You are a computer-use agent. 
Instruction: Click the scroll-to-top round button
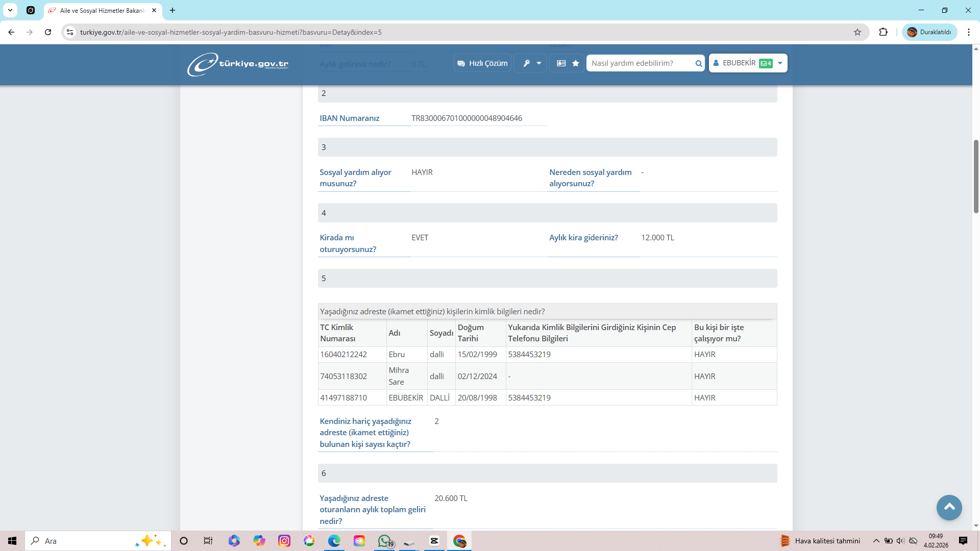[949, 507]
